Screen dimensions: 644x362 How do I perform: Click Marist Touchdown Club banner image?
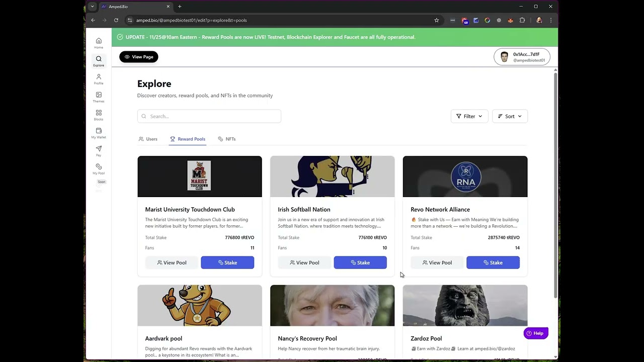(200, 176)
